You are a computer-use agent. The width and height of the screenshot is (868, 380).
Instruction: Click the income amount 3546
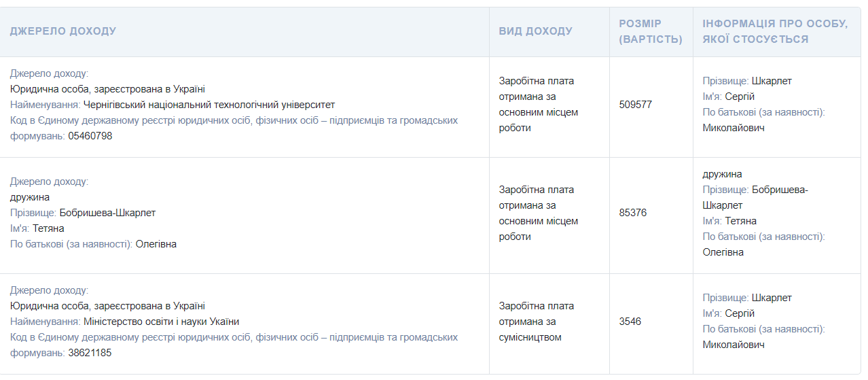pos(630,322)
